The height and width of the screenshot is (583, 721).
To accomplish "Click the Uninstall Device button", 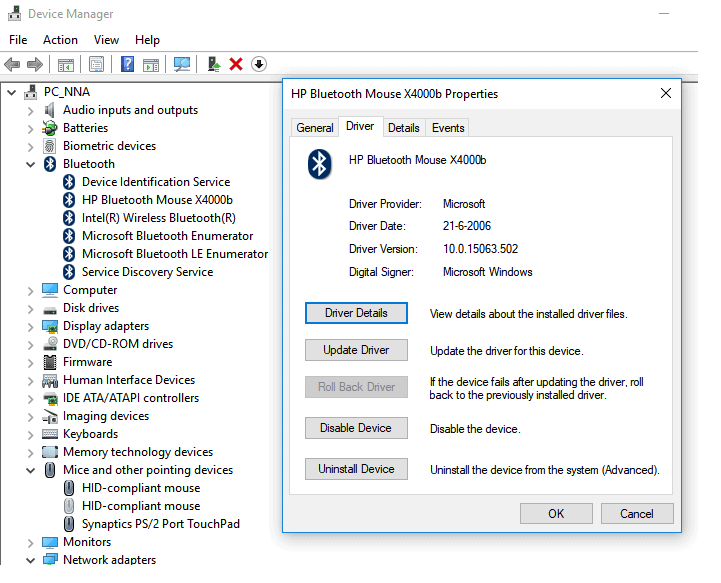I will pyautogui.click(x=356, y=469).
